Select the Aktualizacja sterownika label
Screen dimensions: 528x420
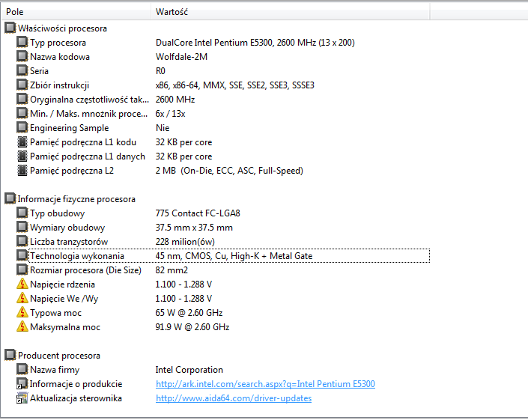click(76, 398)
